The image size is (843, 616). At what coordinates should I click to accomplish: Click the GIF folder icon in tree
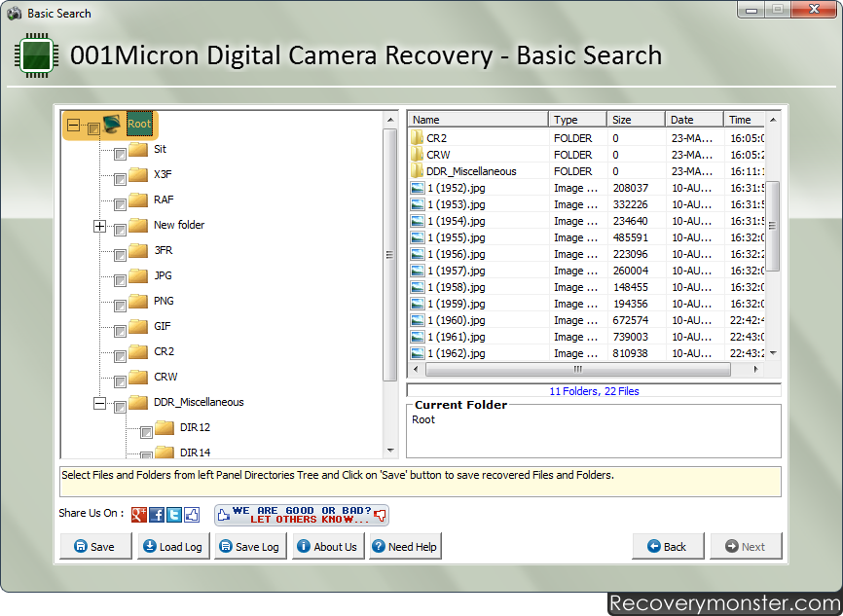[138, 326]
